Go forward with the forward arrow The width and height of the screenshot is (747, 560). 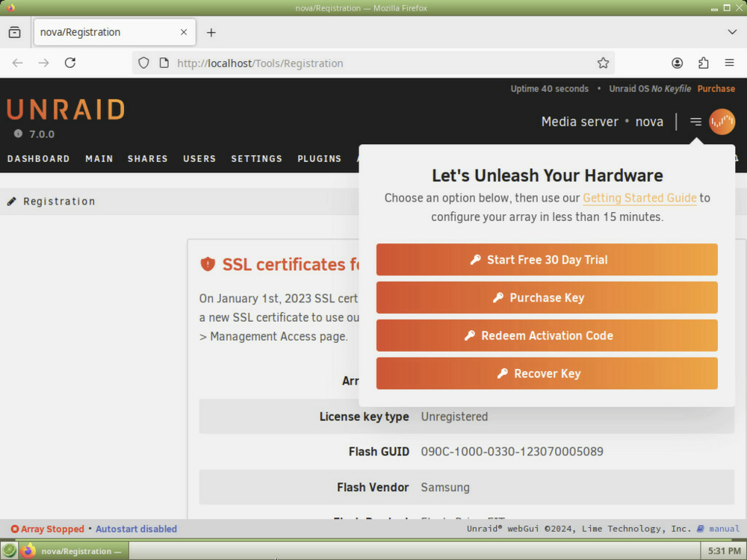pyautogui.click(x=44, y=63)
